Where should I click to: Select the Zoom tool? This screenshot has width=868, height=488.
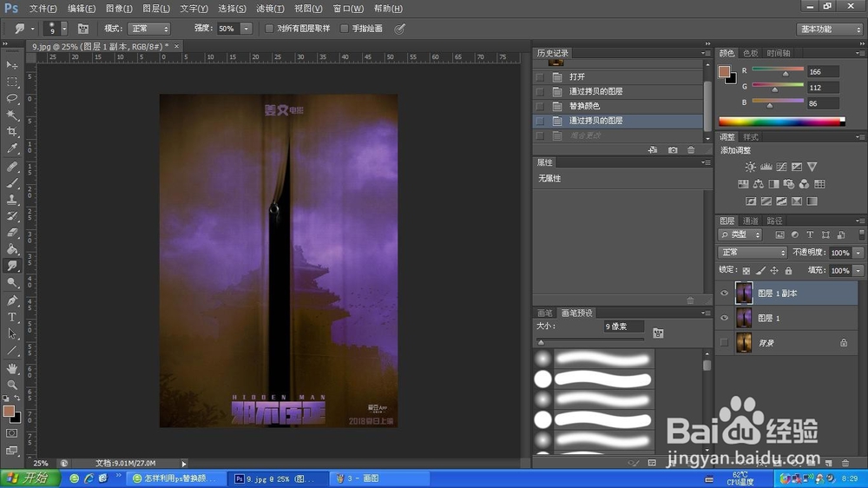11,385
